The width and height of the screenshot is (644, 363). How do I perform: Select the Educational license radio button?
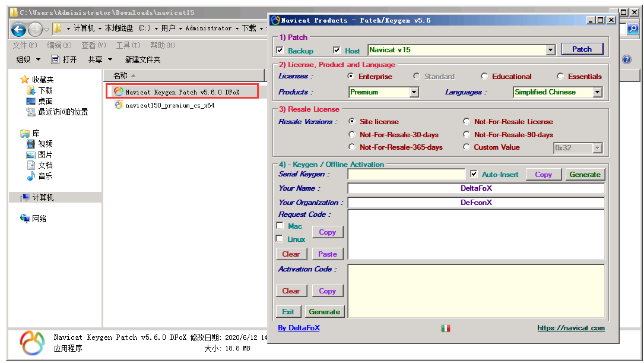[484, 76]
